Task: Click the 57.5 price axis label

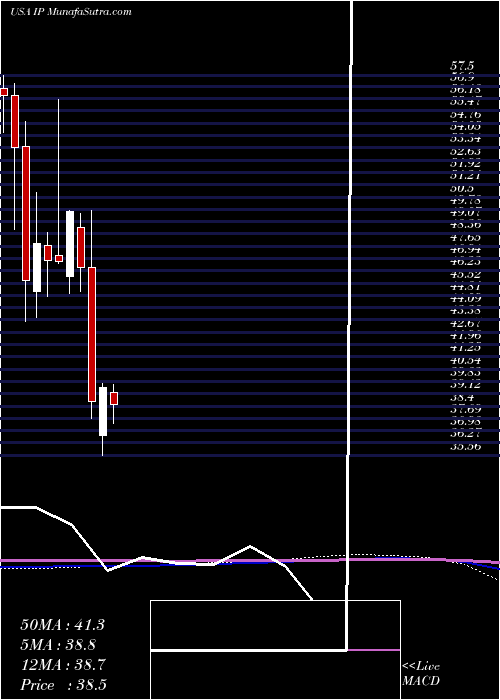Action: pos(462,66)
